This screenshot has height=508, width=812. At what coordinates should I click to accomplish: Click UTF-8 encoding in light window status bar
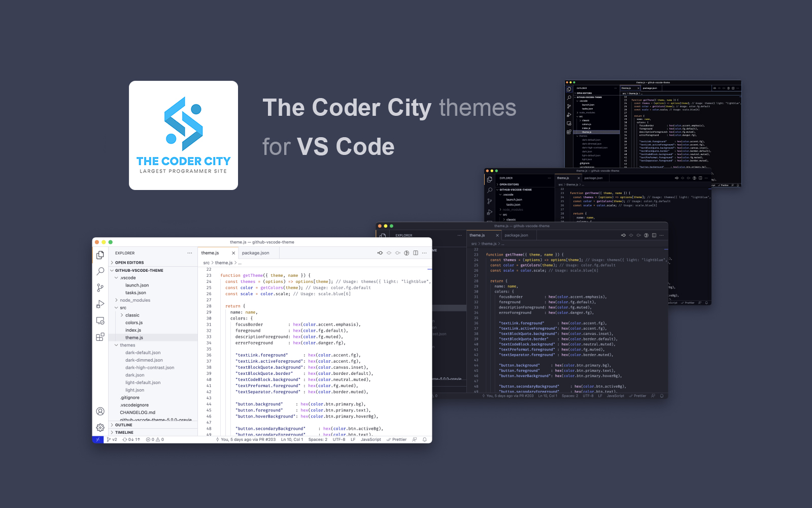tap(339, 440)
